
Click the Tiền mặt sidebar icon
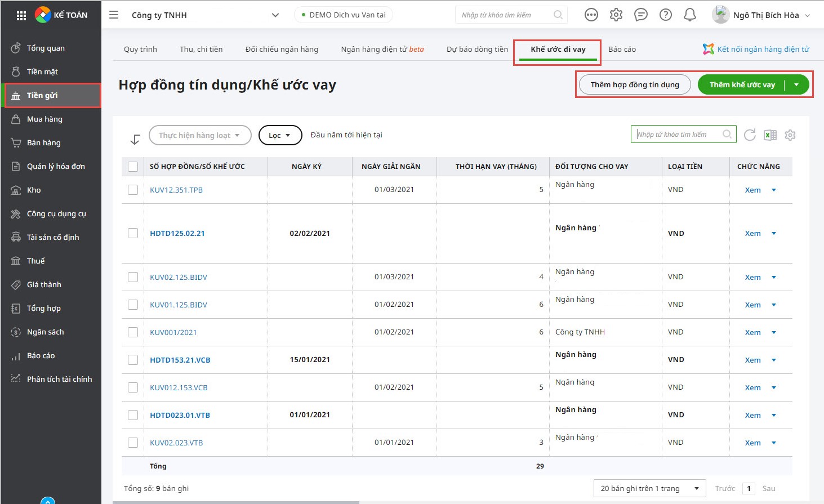[16, 72]
